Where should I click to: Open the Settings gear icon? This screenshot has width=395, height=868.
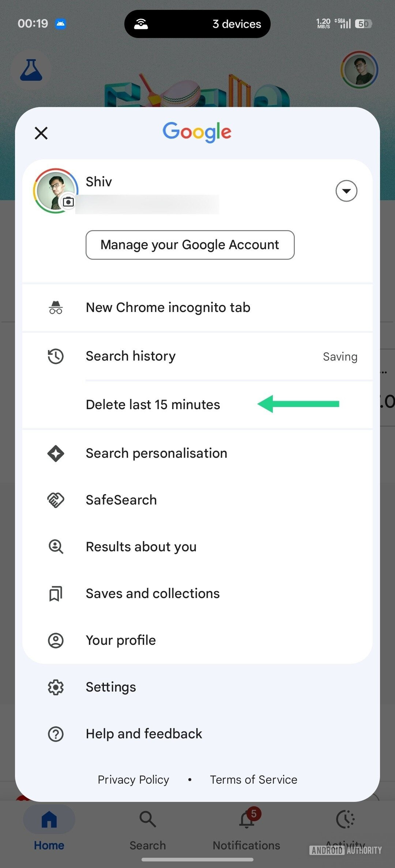pos(56,687)
